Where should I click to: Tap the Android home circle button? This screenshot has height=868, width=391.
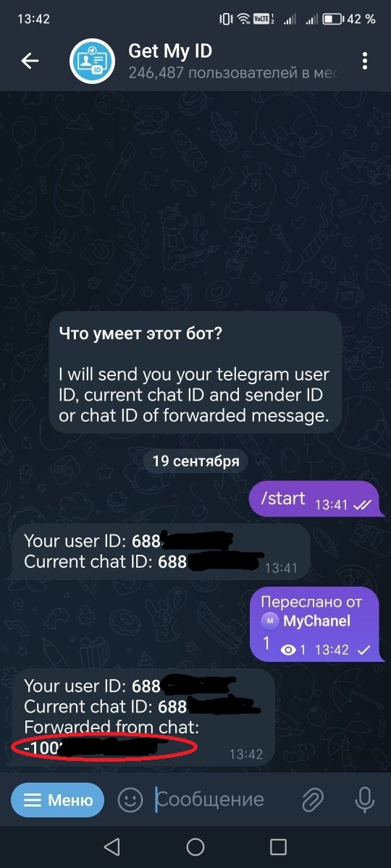coord(195,846)
